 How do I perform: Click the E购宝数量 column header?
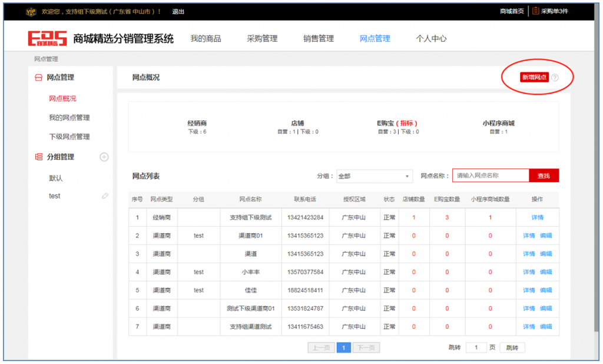pos(447,199)
